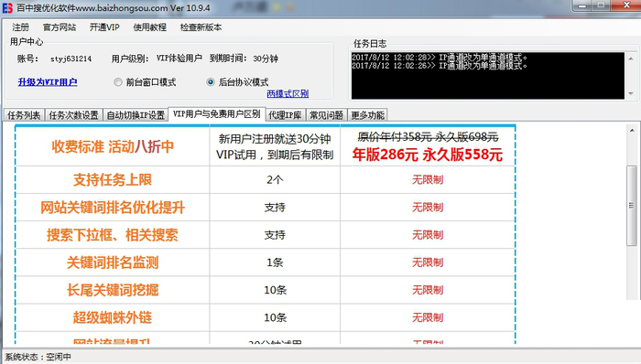Click the 年版286元 永久版558元 price text

[428, 155]
